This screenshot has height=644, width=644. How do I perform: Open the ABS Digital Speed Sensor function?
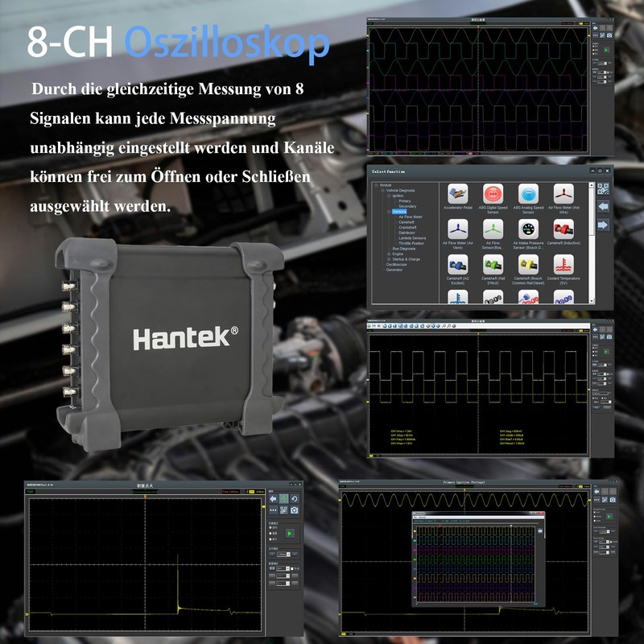click(493, 195)
